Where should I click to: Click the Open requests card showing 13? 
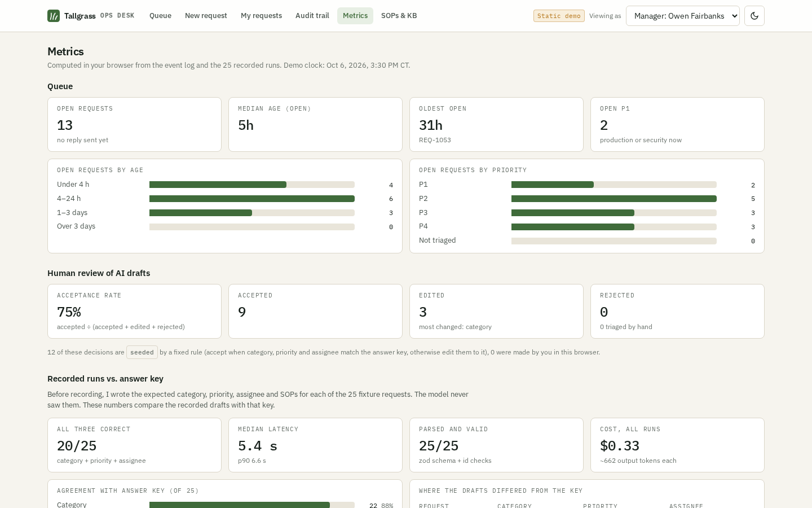click(x=134, y=124)
